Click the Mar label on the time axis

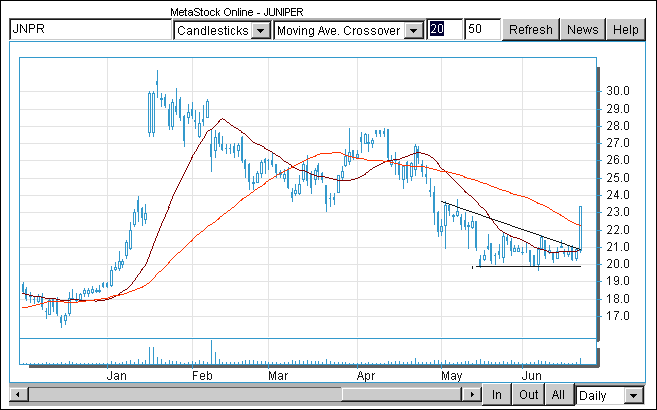[x=278, y=375]
